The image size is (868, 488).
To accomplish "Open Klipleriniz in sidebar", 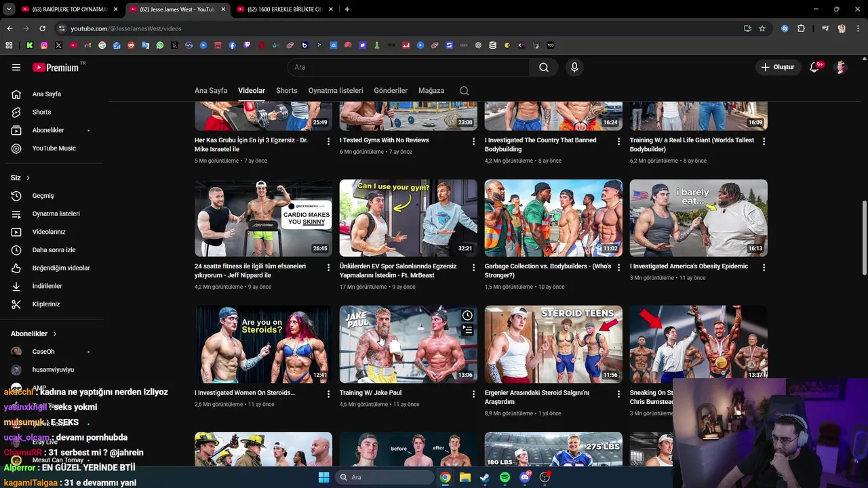I will coord(54,304).
